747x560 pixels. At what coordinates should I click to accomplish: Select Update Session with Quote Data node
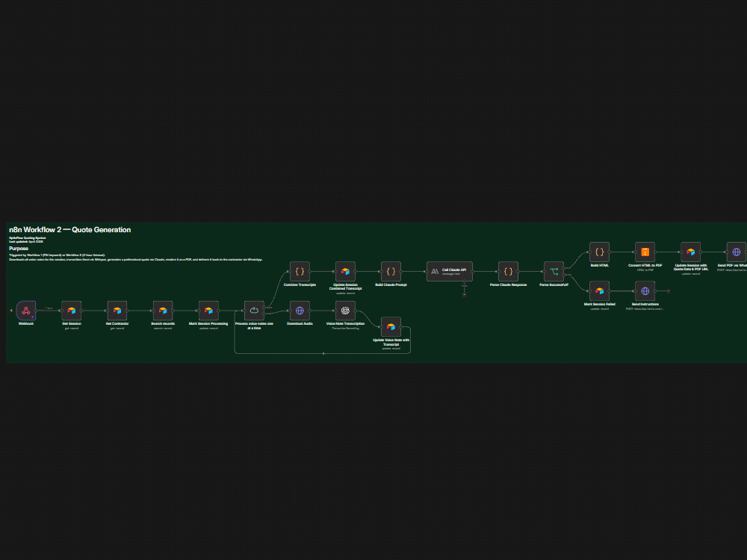(x=691, y=252)
